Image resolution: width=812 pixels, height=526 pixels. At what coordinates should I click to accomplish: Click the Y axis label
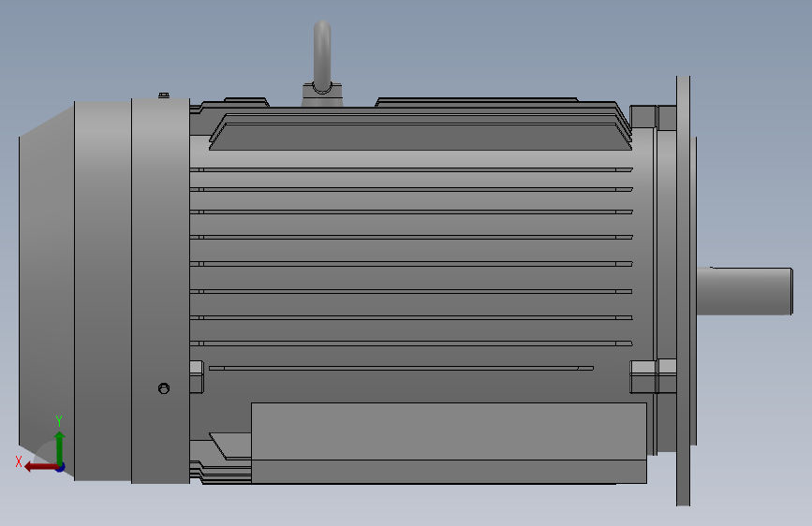click(x=59, y=420)
